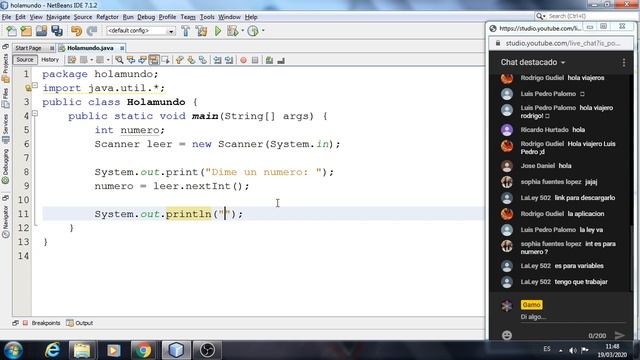Click the Undo arrow icon
Image resolution: width=640 pixels, height=360 pixels.
pos(76,31)
